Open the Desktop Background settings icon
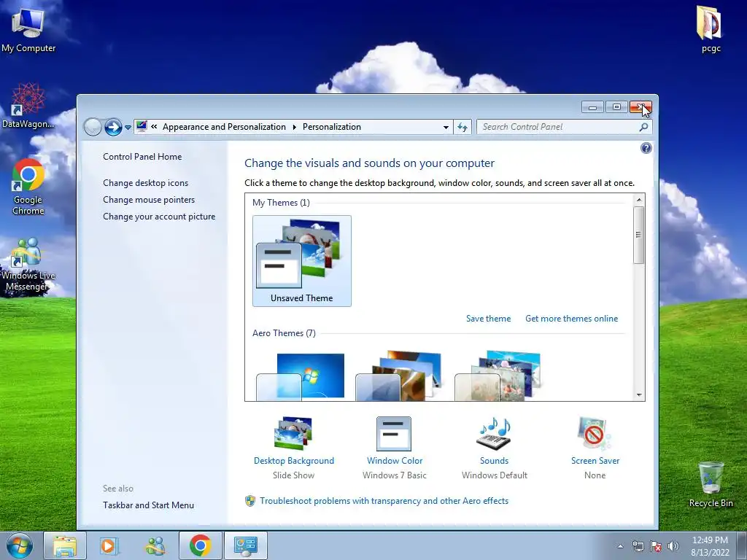747x560 pixels. click(x=293, y=433)
